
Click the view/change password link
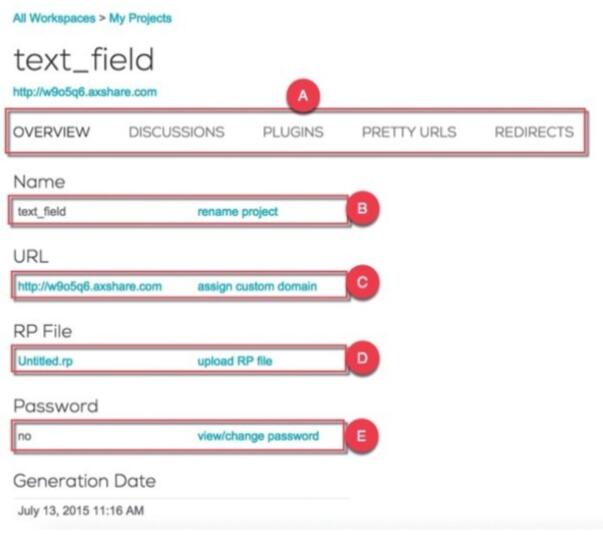pos(258,436)
